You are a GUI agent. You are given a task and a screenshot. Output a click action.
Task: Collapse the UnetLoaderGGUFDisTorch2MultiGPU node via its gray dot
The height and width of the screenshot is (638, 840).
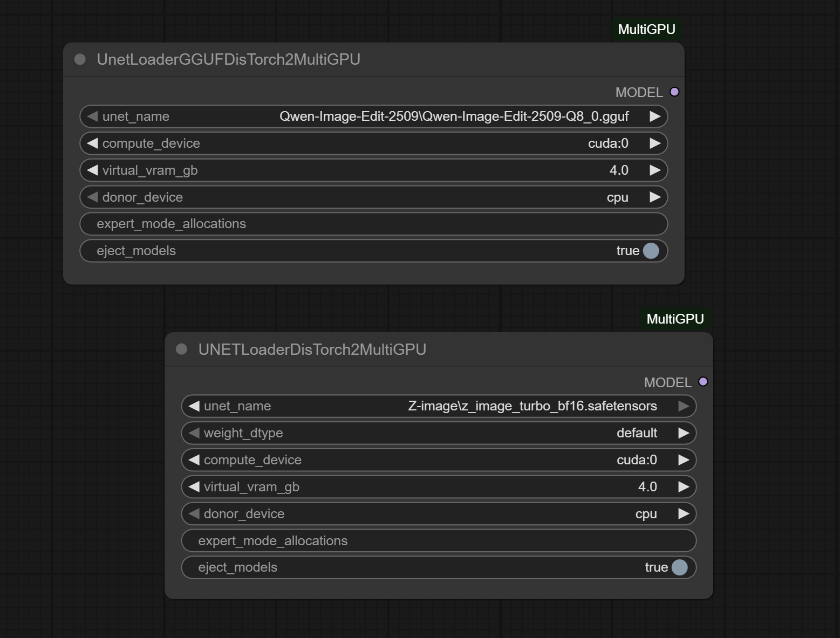80,59
